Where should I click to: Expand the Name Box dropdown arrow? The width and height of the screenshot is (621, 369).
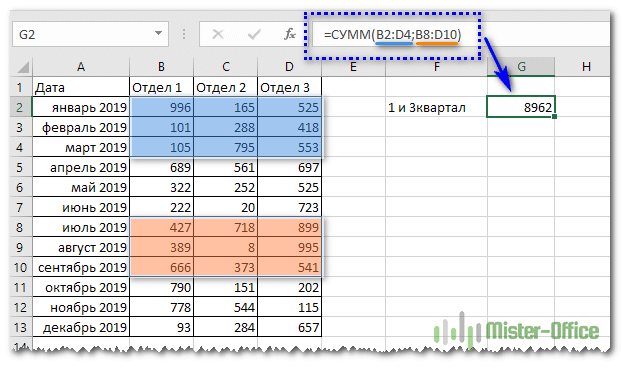158,34
